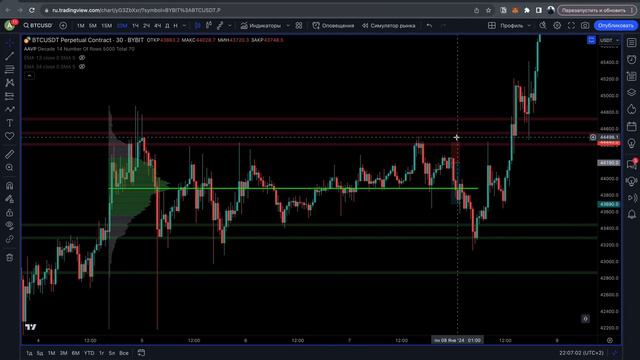Open the hotlists flame icon
This screenshot has width=640, height=360.
coord(631,109)
